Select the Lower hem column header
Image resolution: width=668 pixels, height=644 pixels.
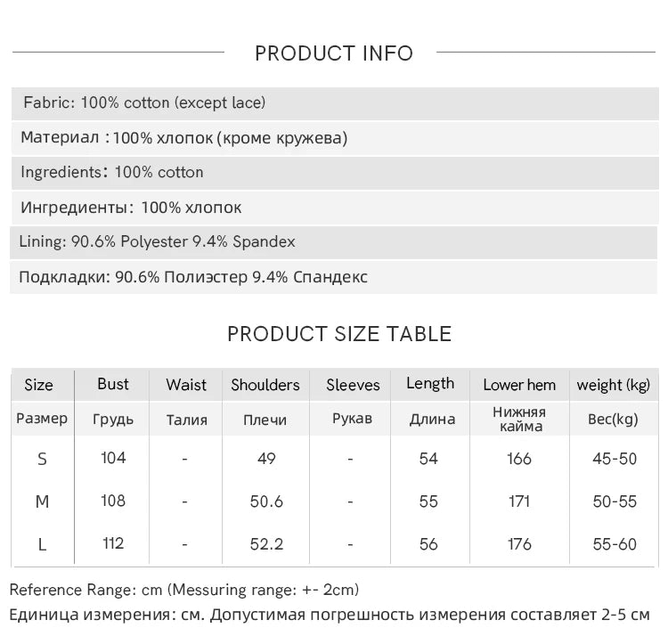pos(519,385)
